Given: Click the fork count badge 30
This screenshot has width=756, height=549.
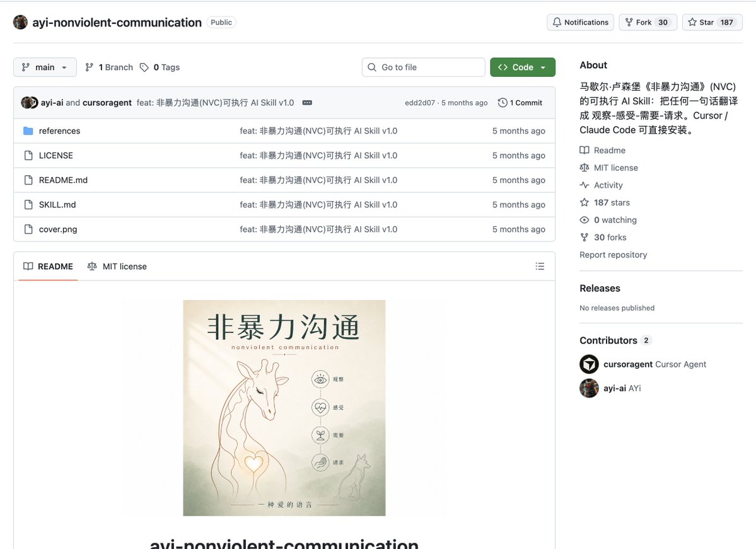Looking at the screenshot, I should click(663, 22).
